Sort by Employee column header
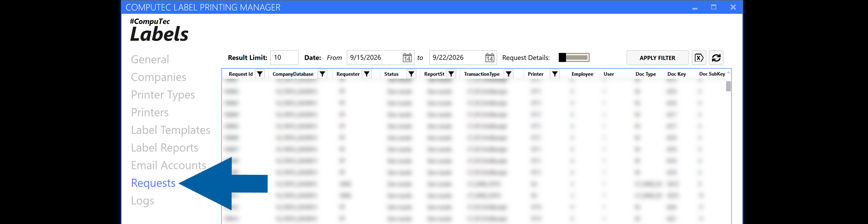Viewport: 868px width, 224px height. pos(582,74)
